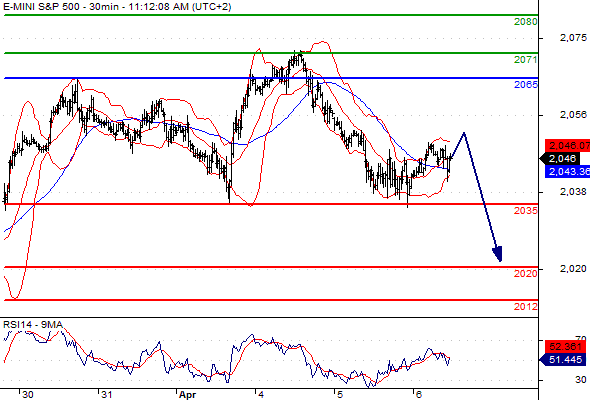Image resolution: width=590 pixels, height=400 pixels.
Task: Select the blue 2,043.36 moving average tag
Action: [567, 172]
